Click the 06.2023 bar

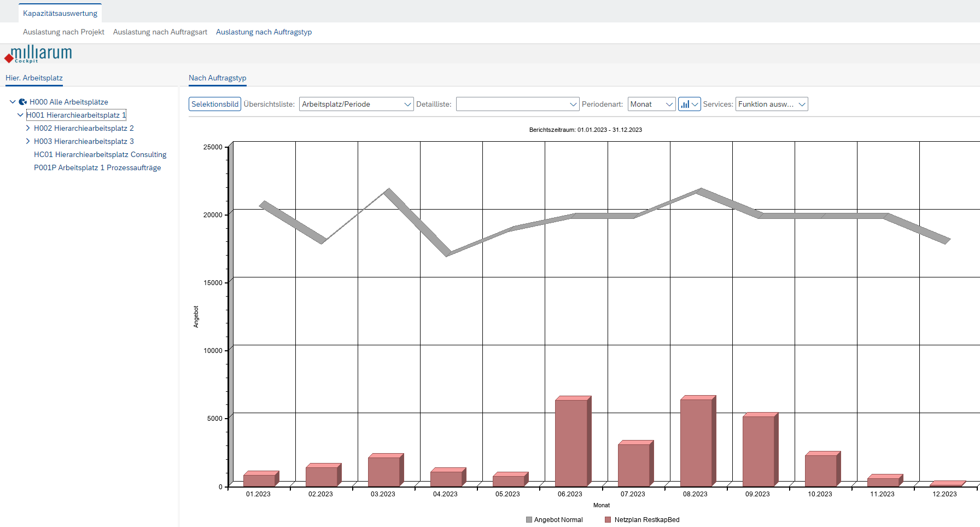coord(573,441)
